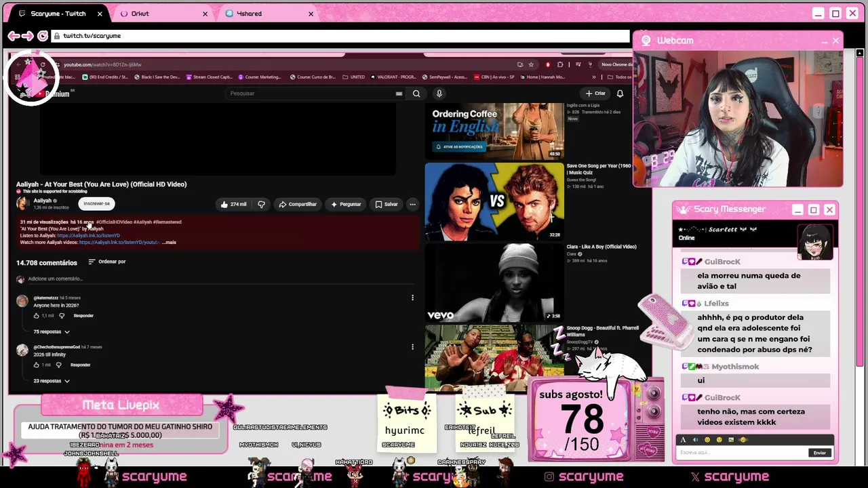The image size is (868, 488).
Task: Open the UNITED bookmarks folder
Action: (354, 77)
